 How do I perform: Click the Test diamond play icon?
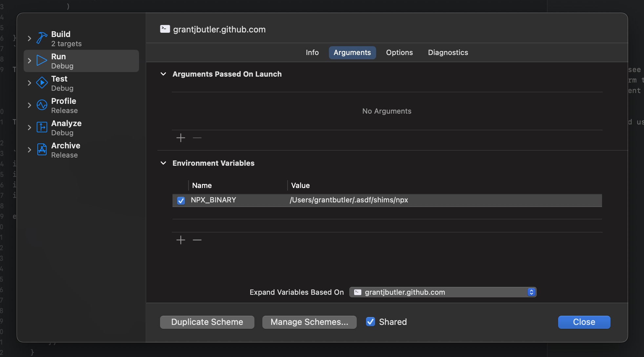[x=42, y=83]
